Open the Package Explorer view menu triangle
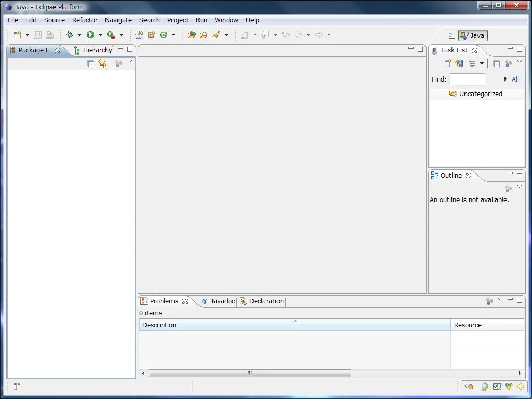Viewport: 532px width, 399px height. click(x=129, y=61)
